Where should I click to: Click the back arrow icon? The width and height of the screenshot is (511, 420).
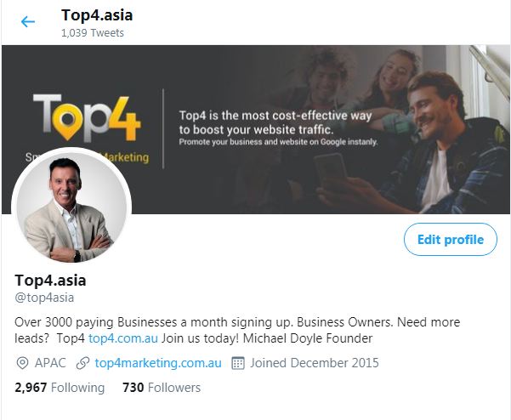(x=28, y=22)
